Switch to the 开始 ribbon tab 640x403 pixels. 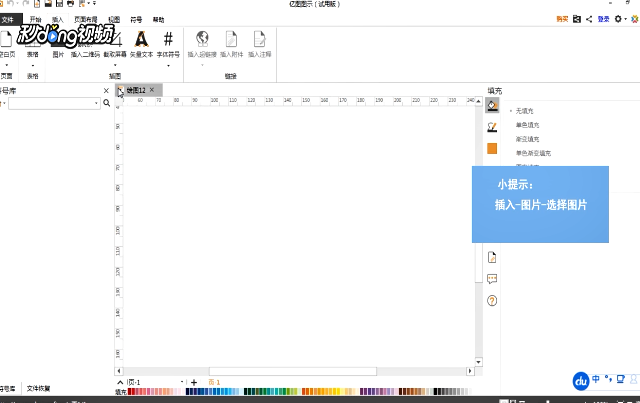tap(36, 20)
